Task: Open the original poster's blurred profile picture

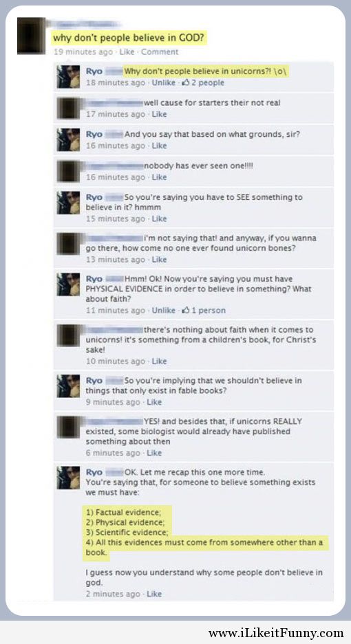Action: tap(31, 36)
